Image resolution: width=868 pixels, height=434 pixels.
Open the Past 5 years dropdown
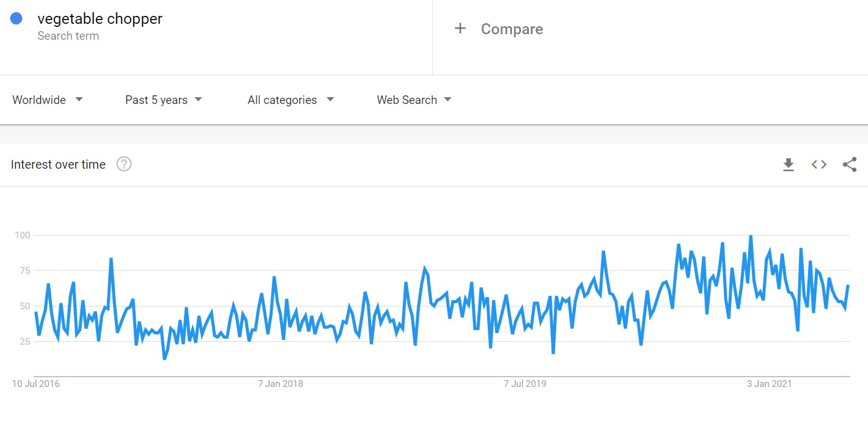coord(163,100)
